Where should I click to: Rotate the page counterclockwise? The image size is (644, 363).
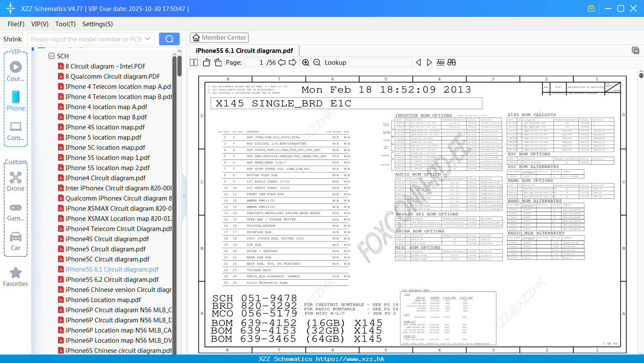pyautogui.click(x=207, y=62)
